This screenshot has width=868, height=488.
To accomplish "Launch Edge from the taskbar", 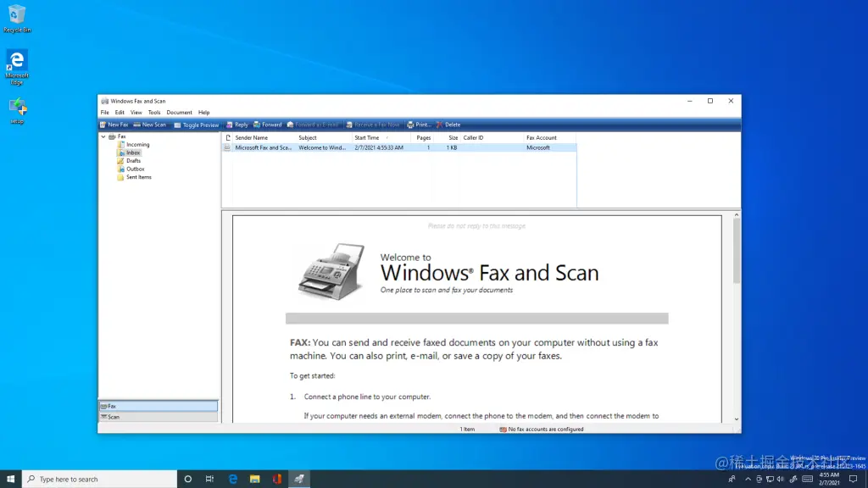I will 232,480.
